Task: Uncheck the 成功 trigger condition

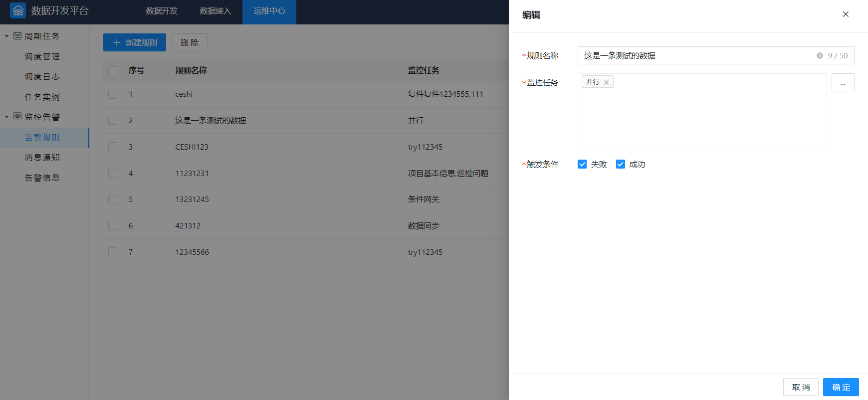Action: tap(621, 164)
